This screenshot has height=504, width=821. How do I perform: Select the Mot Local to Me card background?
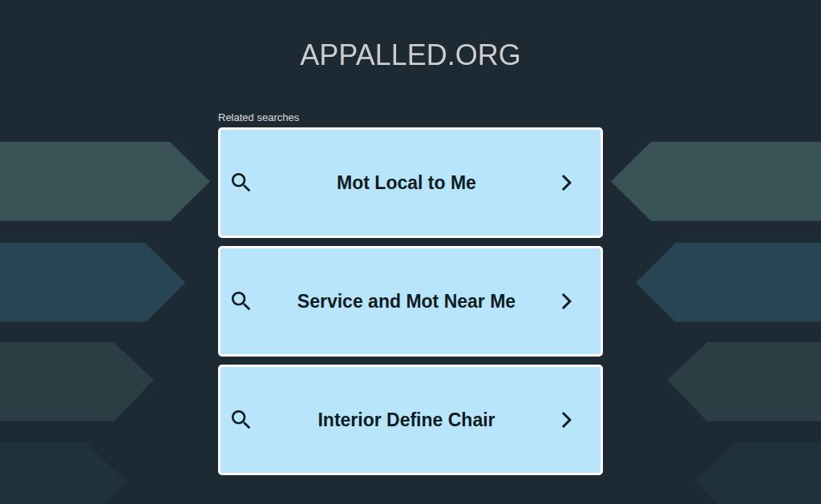(410, 183)
